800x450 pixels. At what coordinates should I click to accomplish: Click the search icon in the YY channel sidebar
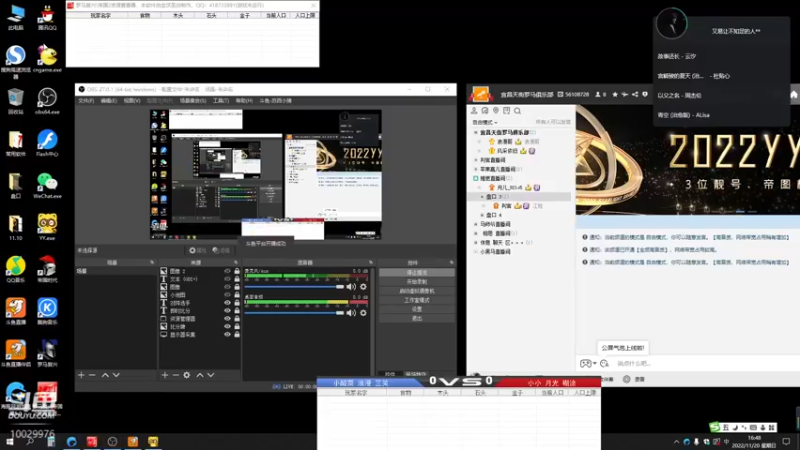[x=517, y=111]
